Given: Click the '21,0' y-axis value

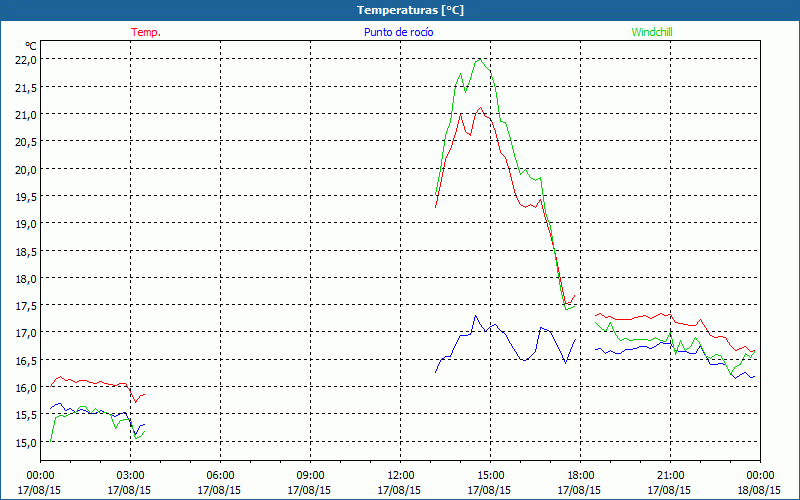Looking at the screenshot, I should (28, 114).
